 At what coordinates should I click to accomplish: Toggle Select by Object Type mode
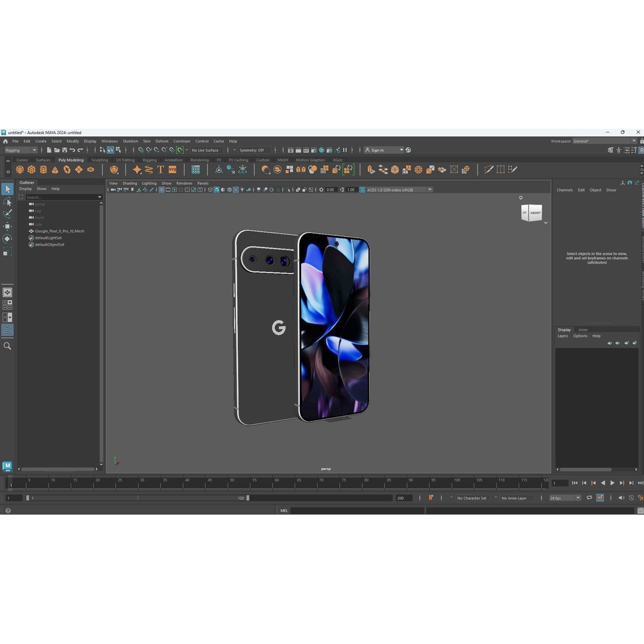[110, 150]
